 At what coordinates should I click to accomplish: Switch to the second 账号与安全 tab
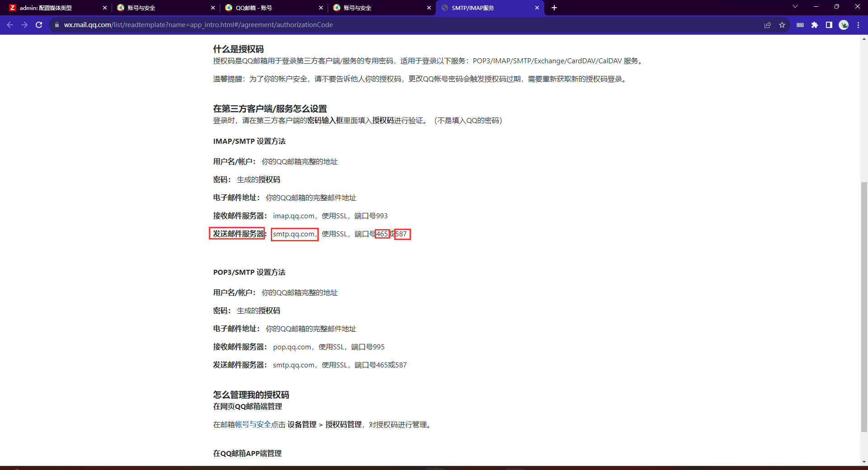382,8
